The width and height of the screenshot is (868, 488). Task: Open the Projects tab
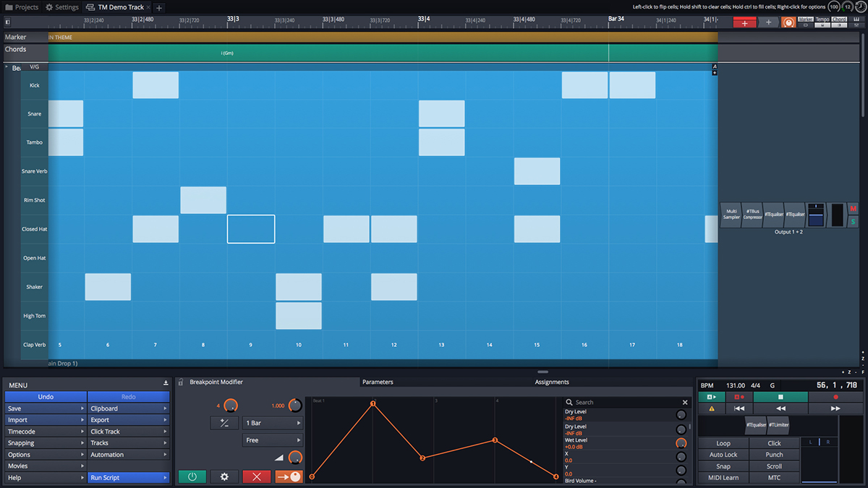pos(22,7)
